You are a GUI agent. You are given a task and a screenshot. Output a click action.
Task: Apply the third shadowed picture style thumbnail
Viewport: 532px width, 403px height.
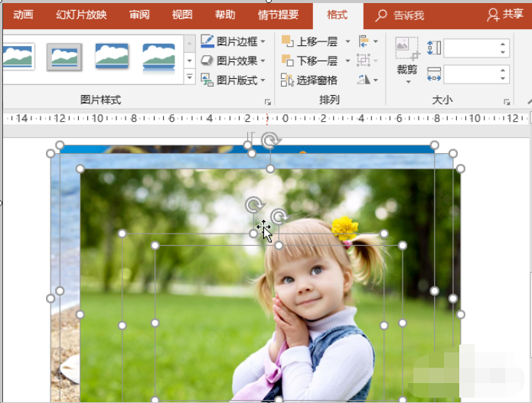112,56
